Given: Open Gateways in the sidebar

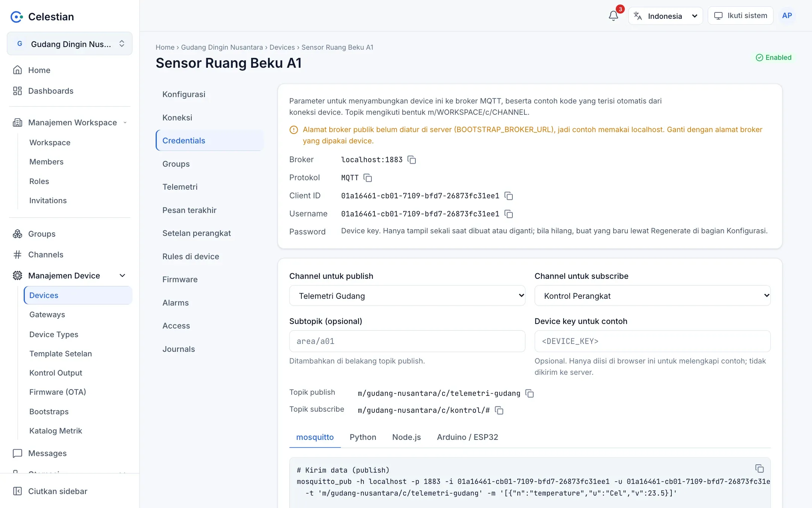Looking at the screenshot, I should [x=78, y=315].
